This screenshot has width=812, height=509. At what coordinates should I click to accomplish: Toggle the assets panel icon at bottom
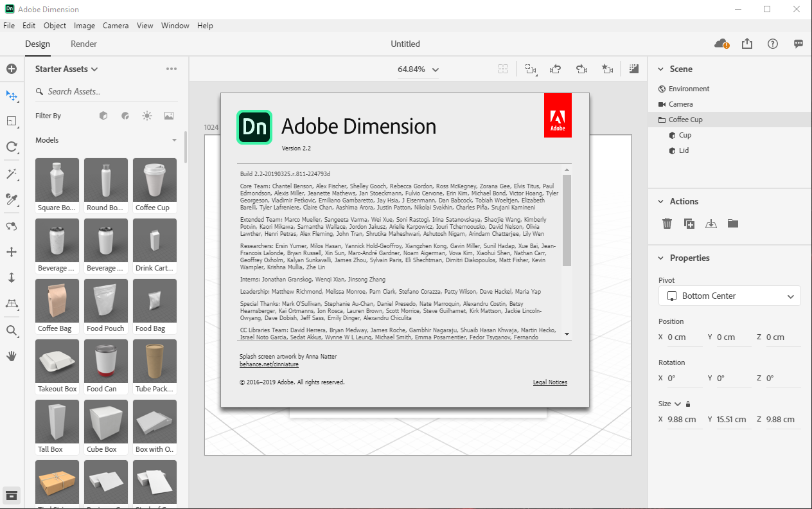pos(11,495)
